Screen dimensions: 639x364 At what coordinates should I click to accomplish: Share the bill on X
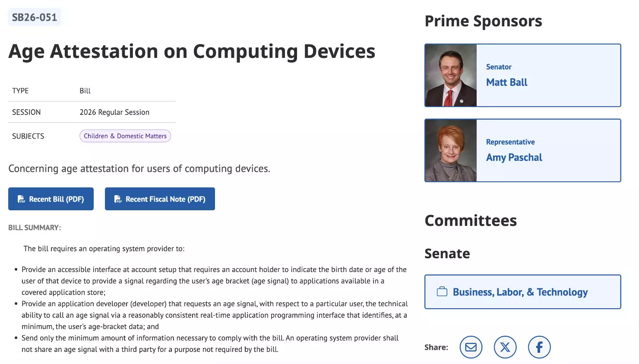[505, 347]
